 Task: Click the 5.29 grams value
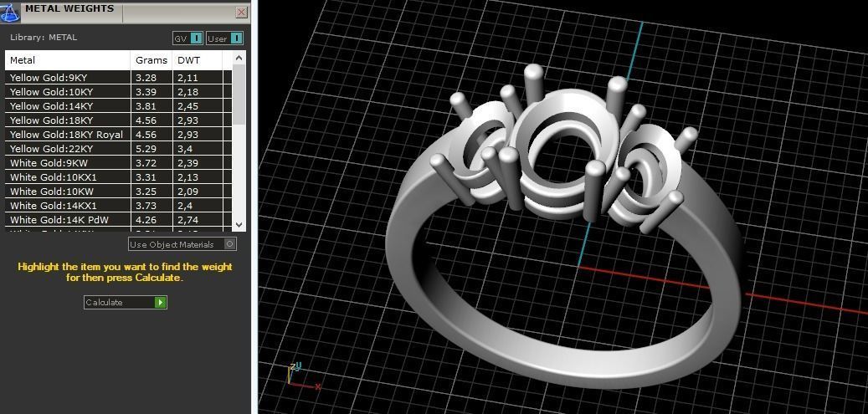pyautogui.click(x=146, y=149)
